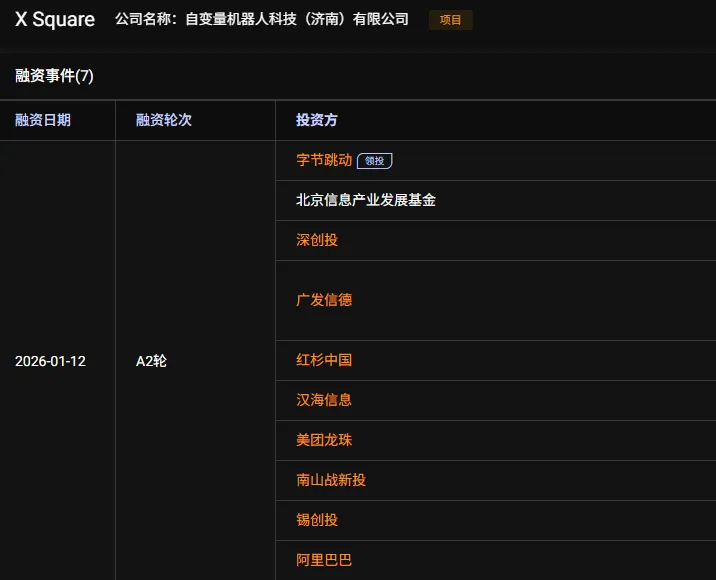
Task: Click the 项目 tag beside company name
Action: (x=451, y=20)
